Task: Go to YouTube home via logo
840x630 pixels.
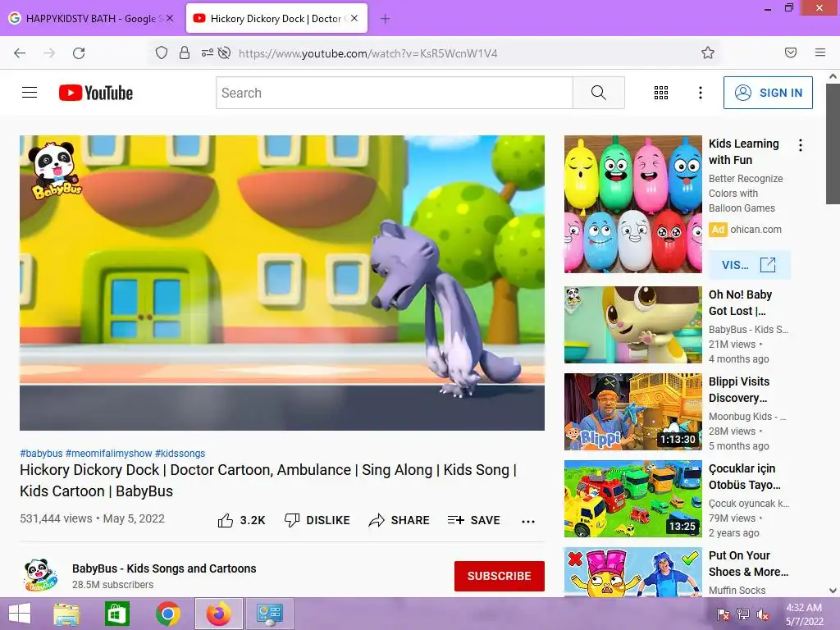Action: (x=96, y=93)
